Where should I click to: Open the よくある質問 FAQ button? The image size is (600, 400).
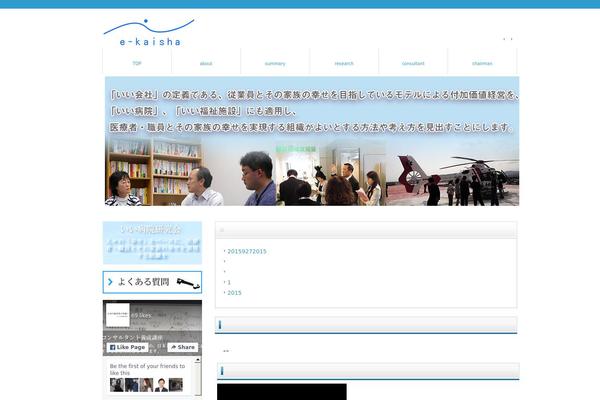click(x=152, y=282)
